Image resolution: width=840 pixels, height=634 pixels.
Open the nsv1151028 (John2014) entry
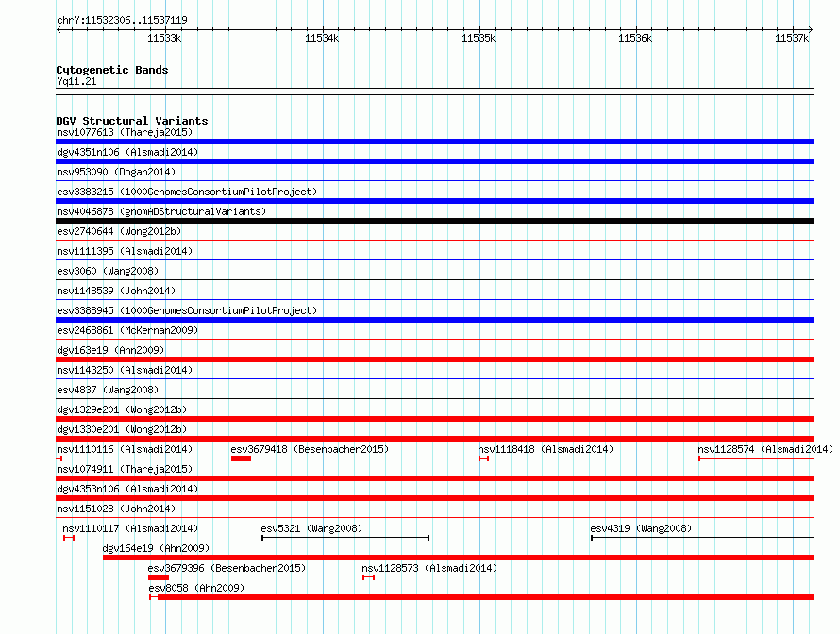coord(116,509)
